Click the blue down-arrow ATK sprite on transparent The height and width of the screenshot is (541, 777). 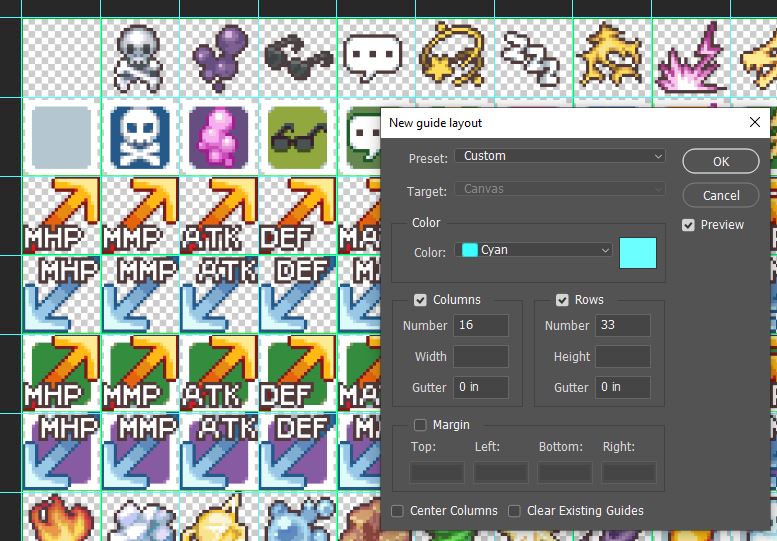pyautogui.click(x=219, y=295)
